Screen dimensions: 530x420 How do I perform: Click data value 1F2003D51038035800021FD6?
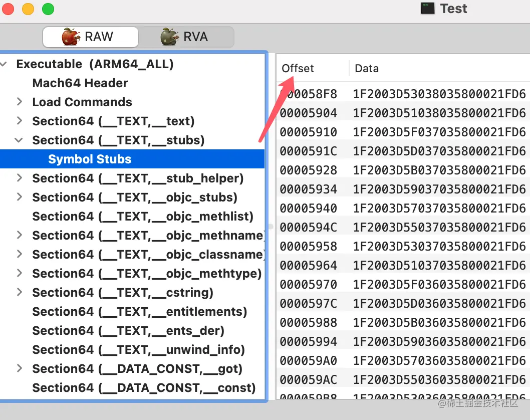(x=439, y=113)
